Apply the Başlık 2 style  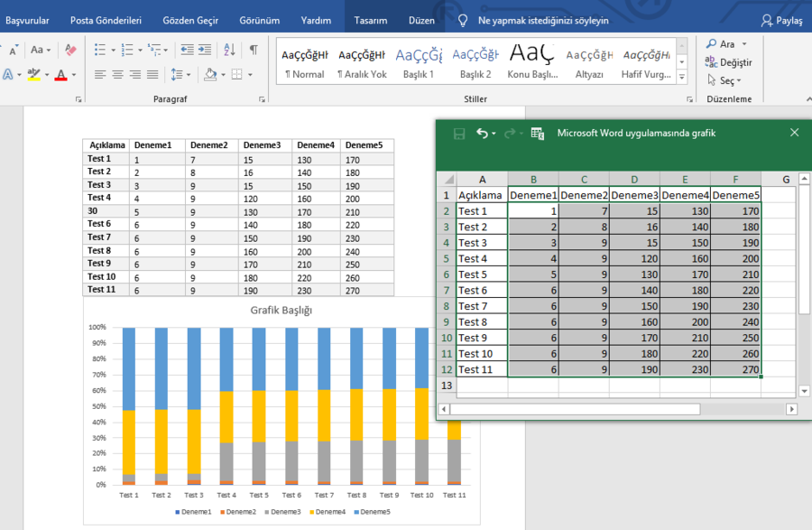[x=475, y=64]
